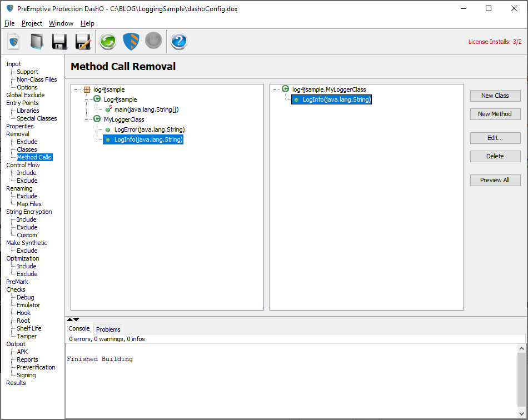Click the Save floppy disk icon
Viewport: 528px width, 420px height.
[59, 42]
